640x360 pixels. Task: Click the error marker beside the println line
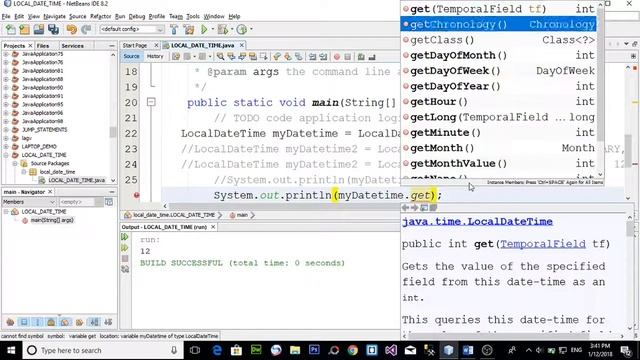pos(136,195)
